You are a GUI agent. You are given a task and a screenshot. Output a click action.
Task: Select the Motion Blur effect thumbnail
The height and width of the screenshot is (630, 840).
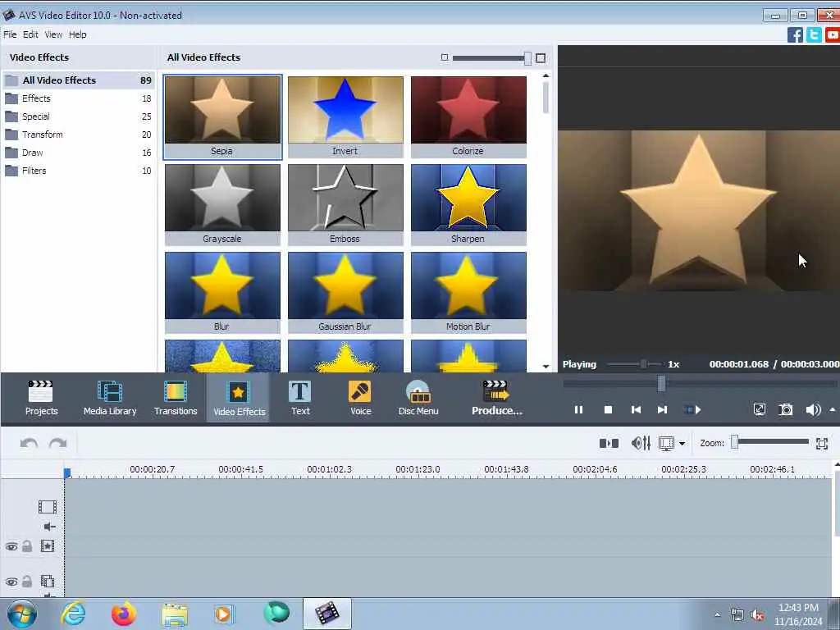[x=468, y=293]
